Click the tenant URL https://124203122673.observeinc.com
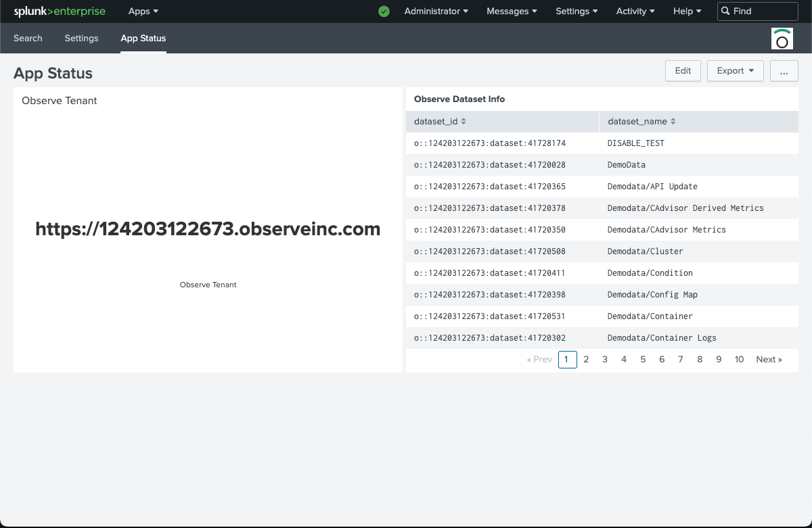 [208, 229]
